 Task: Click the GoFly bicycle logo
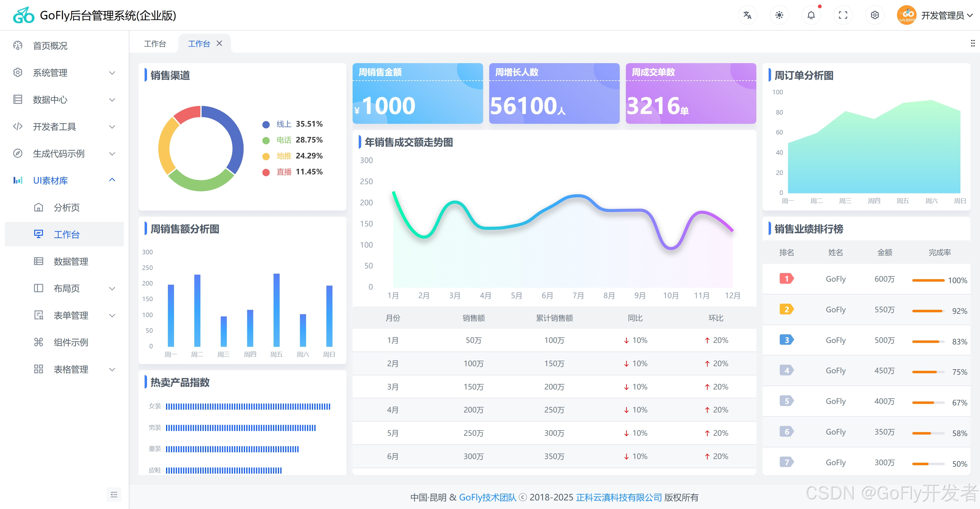tap(24, 15)
